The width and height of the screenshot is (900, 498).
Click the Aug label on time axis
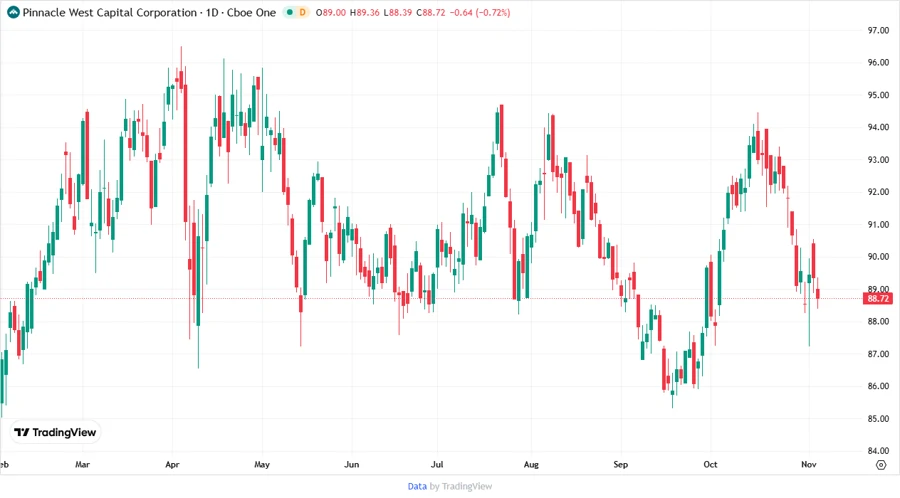tap(531, 465)
